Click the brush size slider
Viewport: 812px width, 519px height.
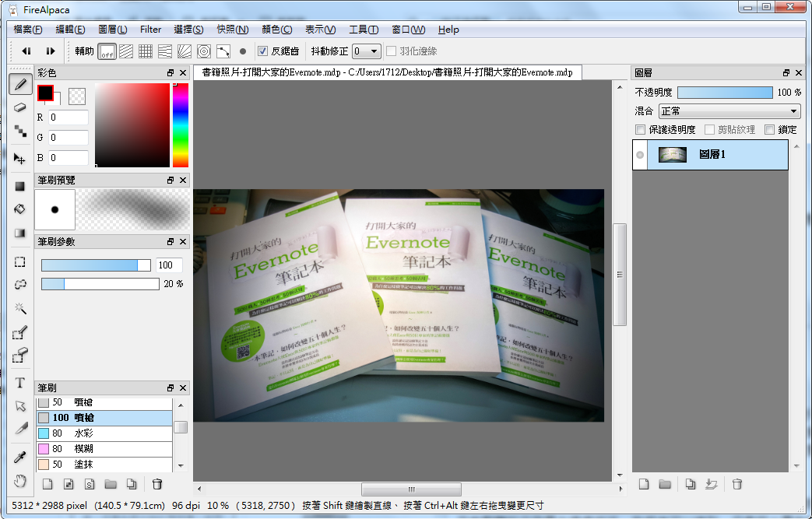coord(96,265)
